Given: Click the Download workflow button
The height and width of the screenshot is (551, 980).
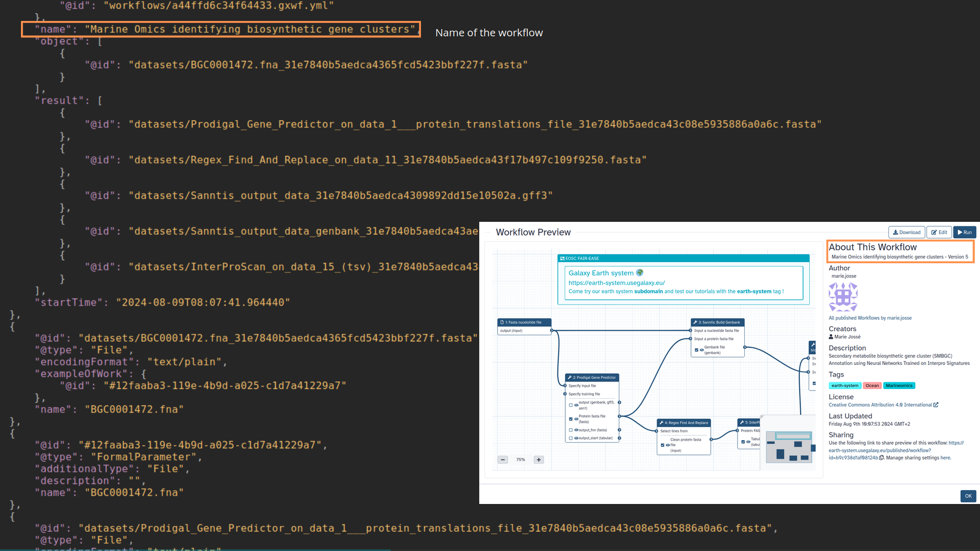Looking at the screenshot, I should [906, 232].
